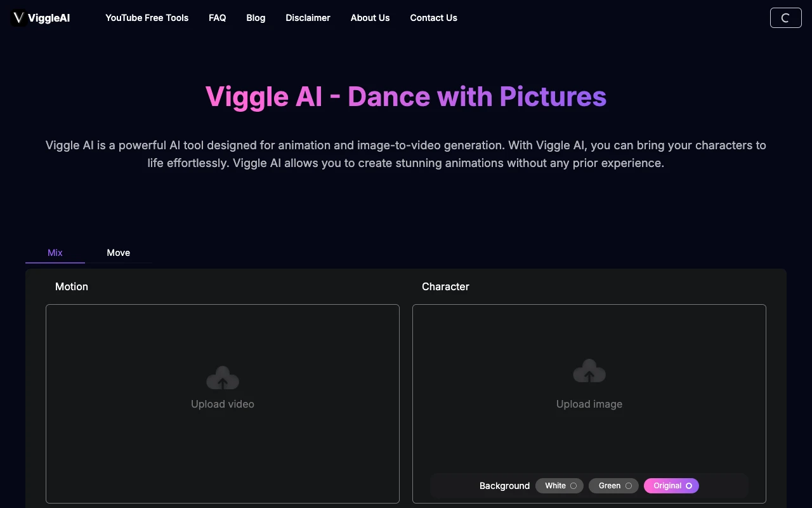The width and height of the screenshot is (812, 508).
Task: Select Green as the background option
Action: (x=613, y=486)
